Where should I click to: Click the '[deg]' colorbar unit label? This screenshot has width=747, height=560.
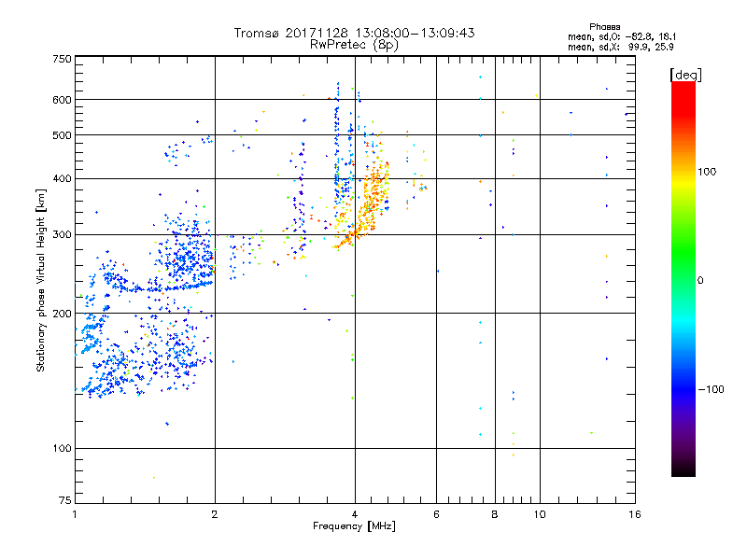point(685,75)
